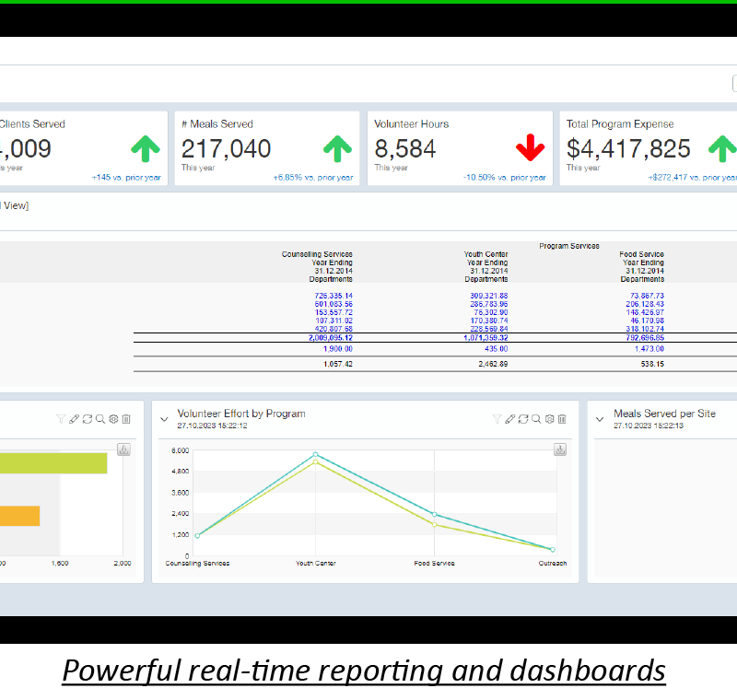The image size is (737, 700).
Task: Filter the Volunteer Effort by Program chart
Action: click(497, 419)
